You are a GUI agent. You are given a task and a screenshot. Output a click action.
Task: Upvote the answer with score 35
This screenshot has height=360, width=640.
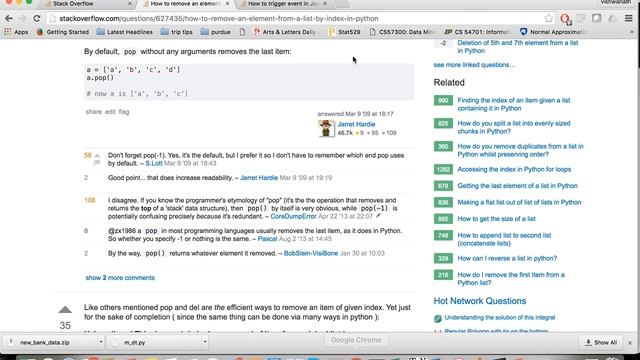65,310
